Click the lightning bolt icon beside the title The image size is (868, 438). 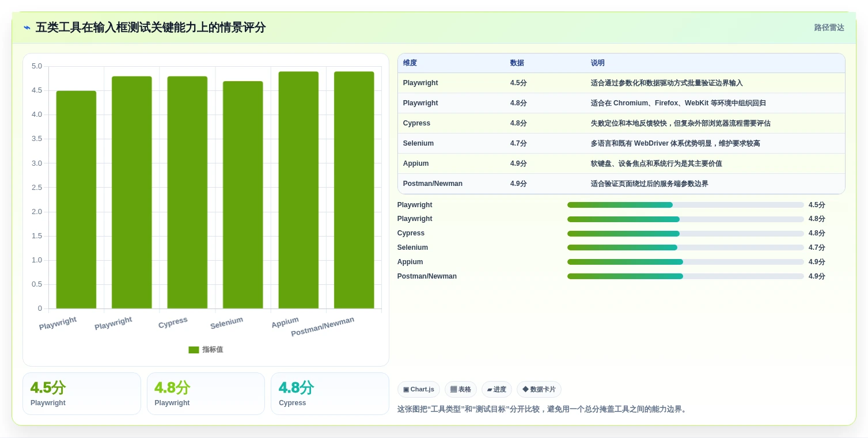[27, 28]
